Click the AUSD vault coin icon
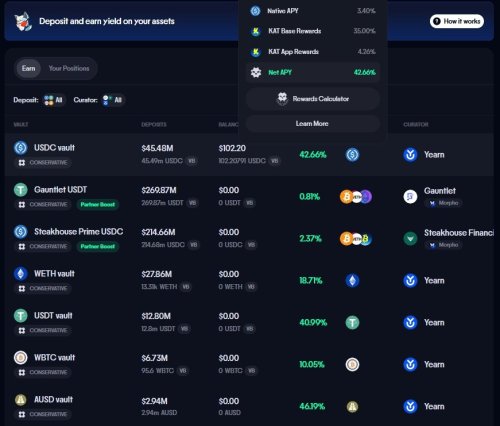Viewport: 500px width, 426px height. coord(20,400)
